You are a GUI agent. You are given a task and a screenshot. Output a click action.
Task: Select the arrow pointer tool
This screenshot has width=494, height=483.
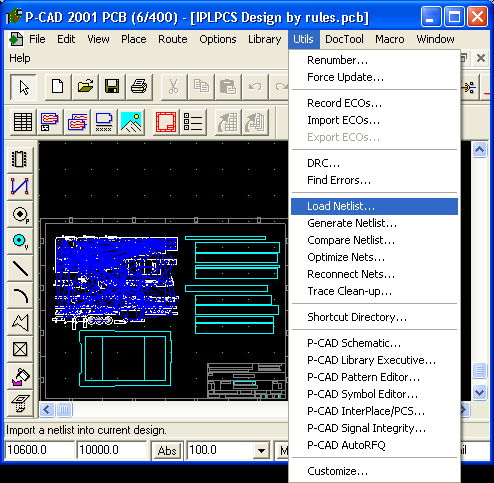[23, 87]
